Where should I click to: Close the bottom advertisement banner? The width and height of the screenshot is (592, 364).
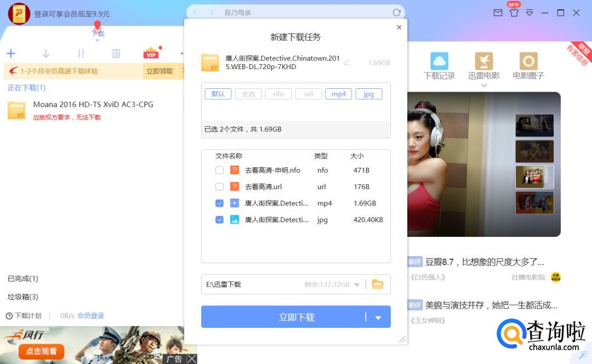point(192,359)
